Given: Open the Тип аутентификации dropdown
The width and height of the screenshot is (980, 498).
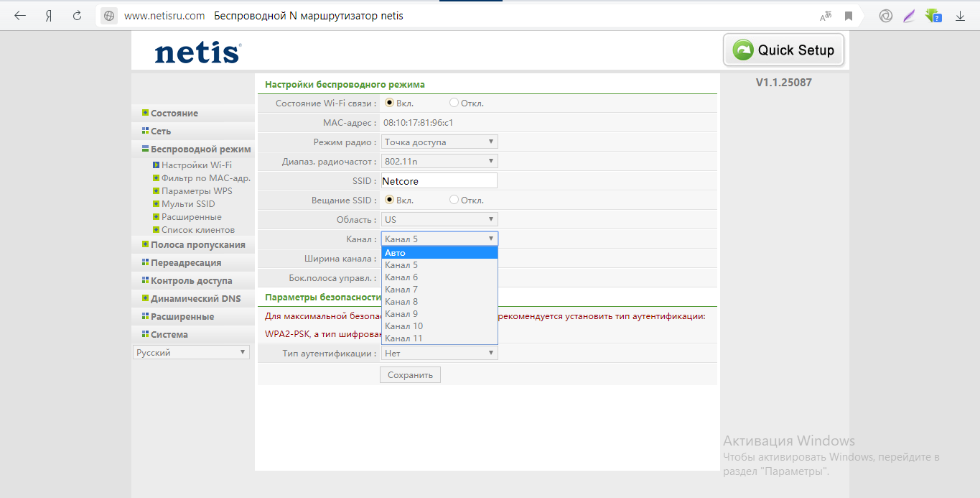Looking at the screenshot, I should pos(439,353).
